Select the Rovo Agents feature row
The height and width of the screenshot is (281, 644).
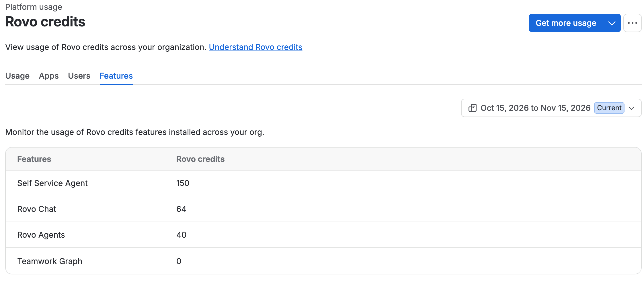click(323, 235)
